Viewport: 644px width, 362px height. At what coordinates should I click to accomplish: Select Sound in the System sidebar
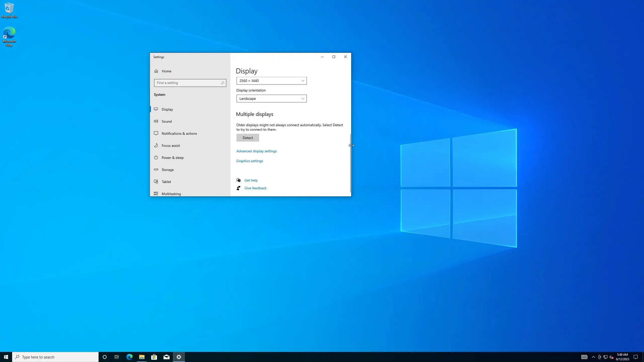click(167, 121)
